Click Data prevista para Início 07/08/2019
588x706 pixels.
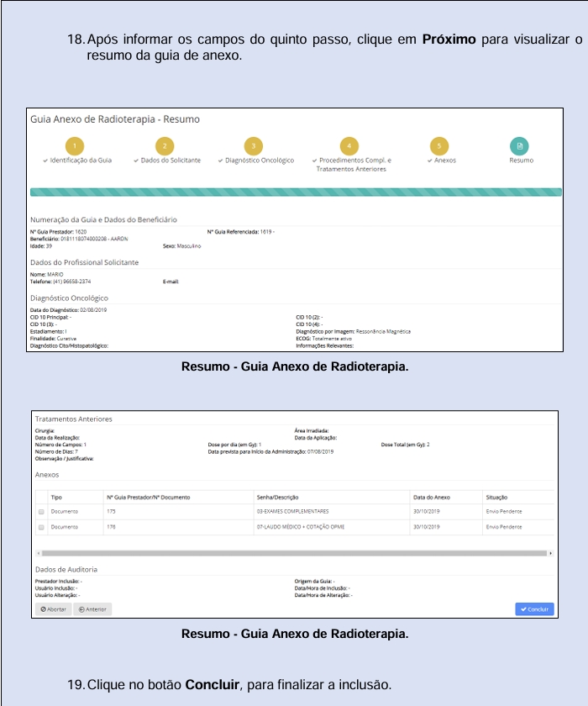(270, 451)
